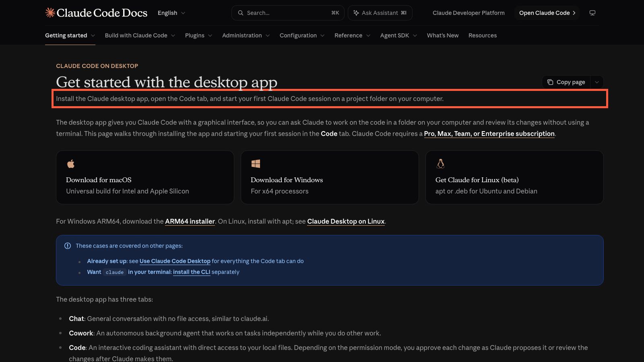Expand the Plugins menu

[198, 35]
